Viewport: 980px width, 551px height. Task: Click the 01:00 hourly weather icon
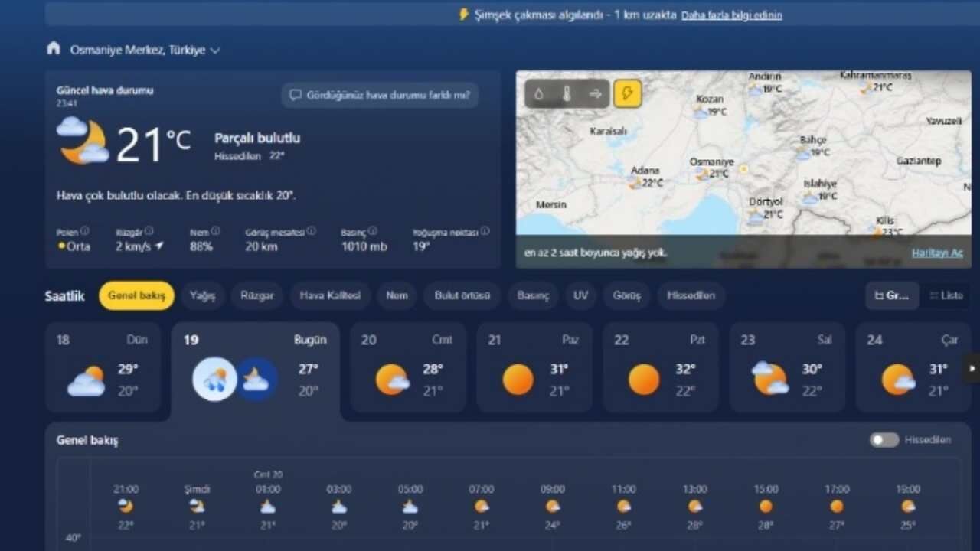click(268, 506)
